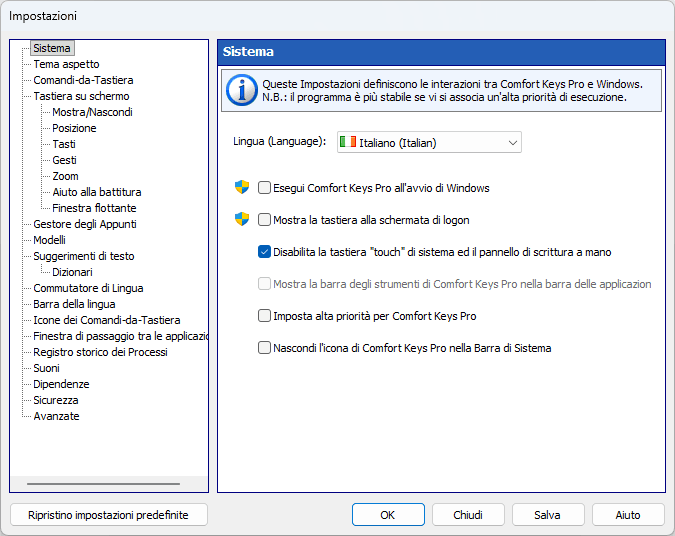675x536 pixels.
Task: Go to Sicurezza settings
Action: pyautogui.click(x=56, y=400)
